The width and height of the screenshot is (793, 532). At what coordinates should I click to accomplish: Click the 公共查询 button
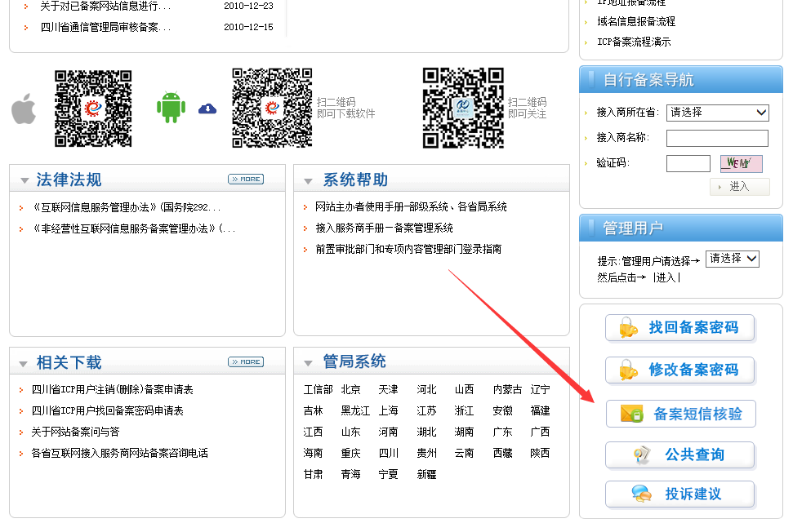pyautogui.click(x=680, y=454)
